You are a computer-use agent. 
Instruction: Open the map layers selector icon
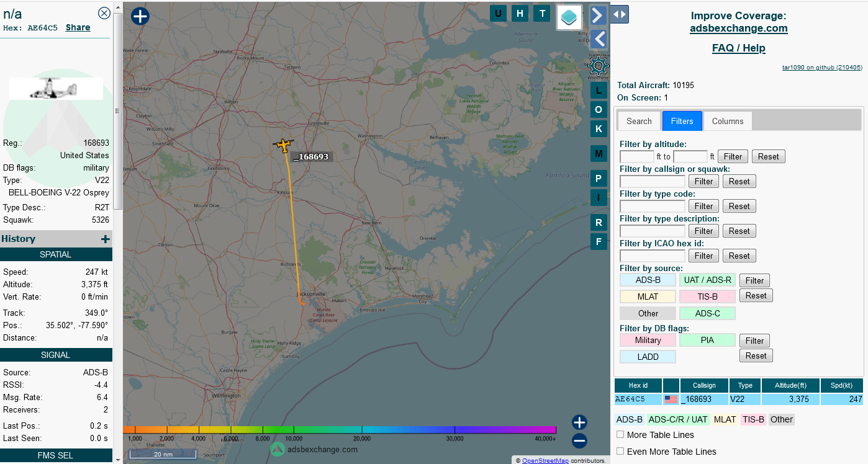click(569, 17)
